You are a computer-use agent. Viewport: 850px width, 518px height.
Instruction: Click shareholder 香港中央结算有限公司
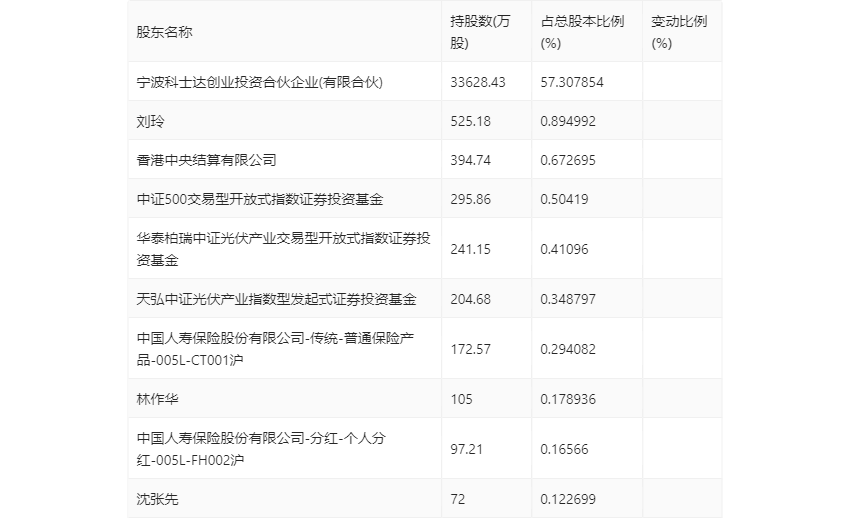(207, 160)
